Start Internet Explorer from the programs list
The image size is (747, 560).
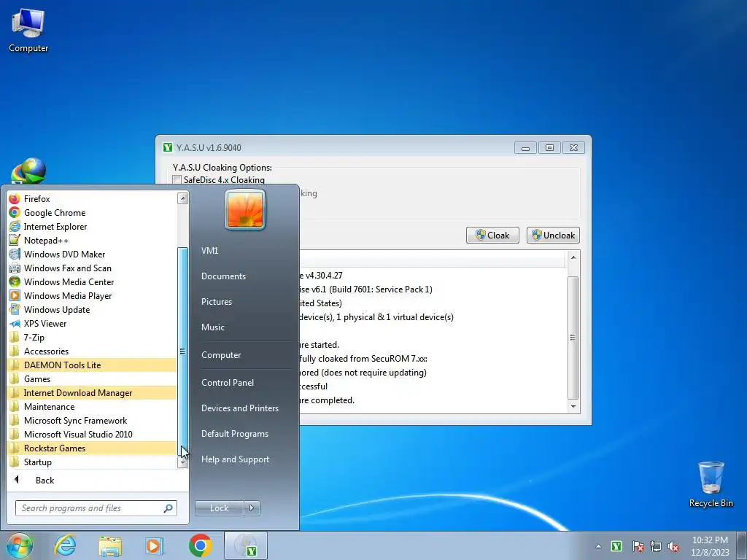(91, 226)
